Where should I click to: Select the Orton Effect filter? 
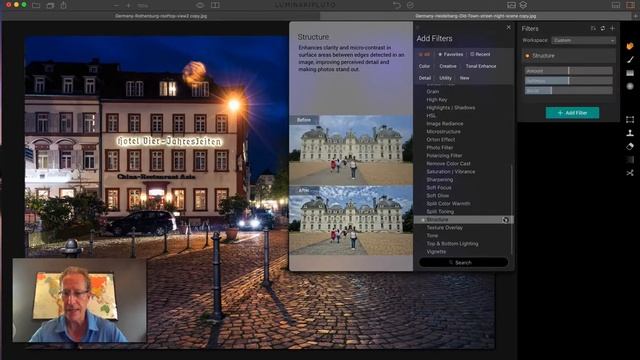click(440, 140)
